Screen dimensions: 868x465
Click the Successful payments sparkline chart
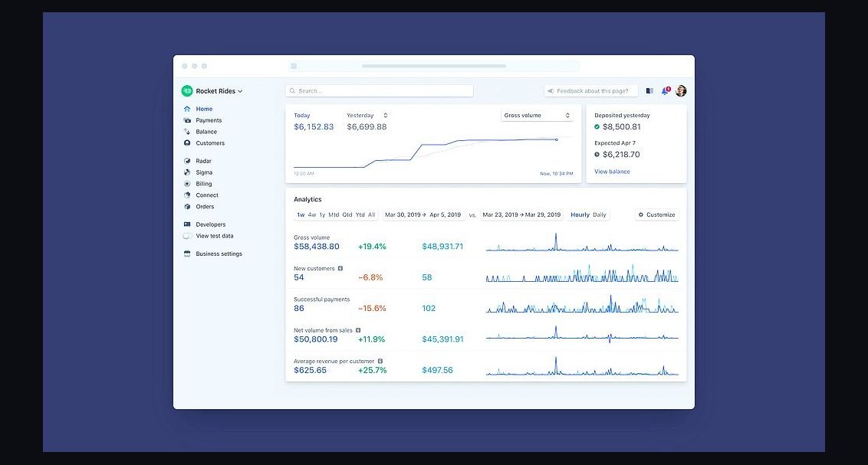pos(582,305)
